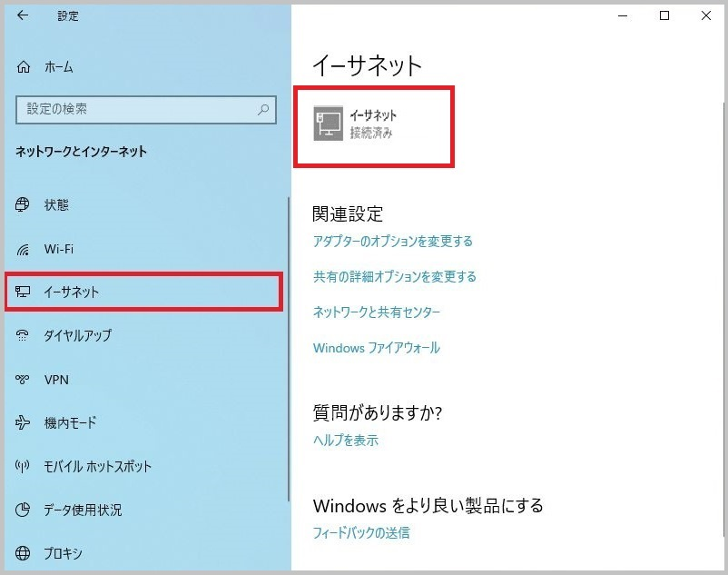Select the VPN icon in sidebar
Viewport: 728px width, 575px height.
click(x=24, y=380)
